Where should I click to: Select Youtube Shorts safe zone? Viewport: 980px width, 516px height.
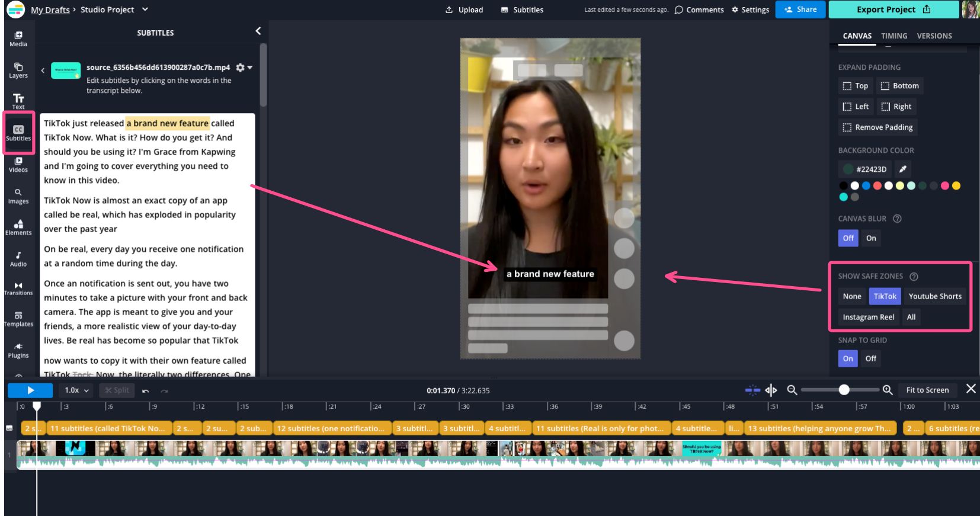click(x=934, y=296)
